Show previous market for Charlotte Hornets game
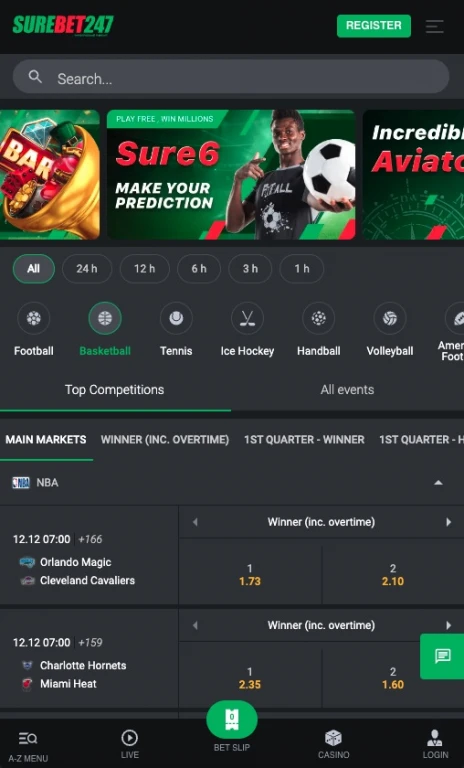Screen dimensions: 464x768 click(195, 625)
